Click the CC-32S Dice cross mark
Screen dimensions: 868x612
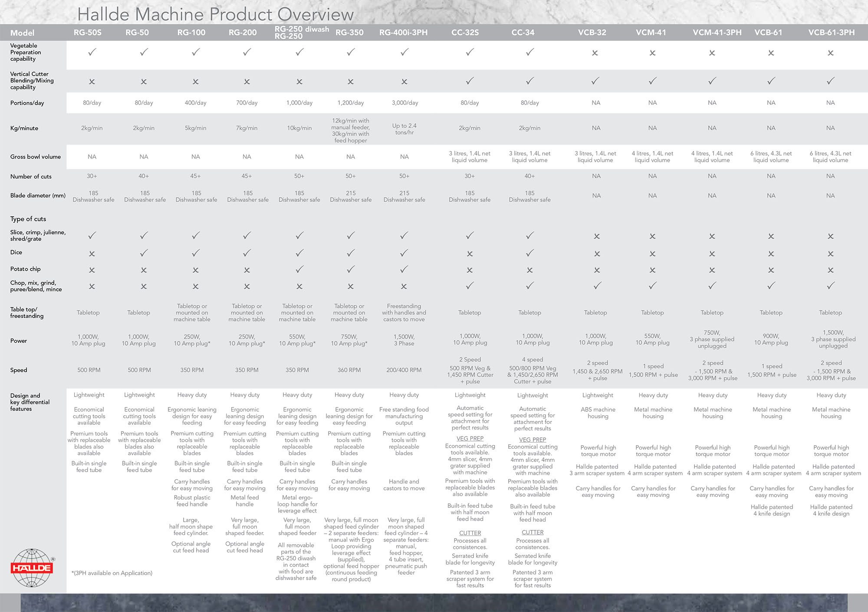click(x=470, y=254)
